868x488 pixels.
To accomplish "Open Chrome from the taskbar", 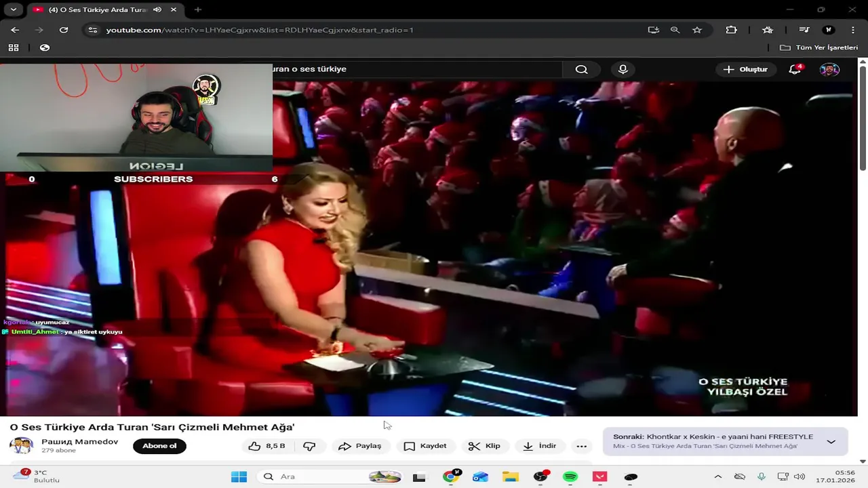I will tap(451, 476).
